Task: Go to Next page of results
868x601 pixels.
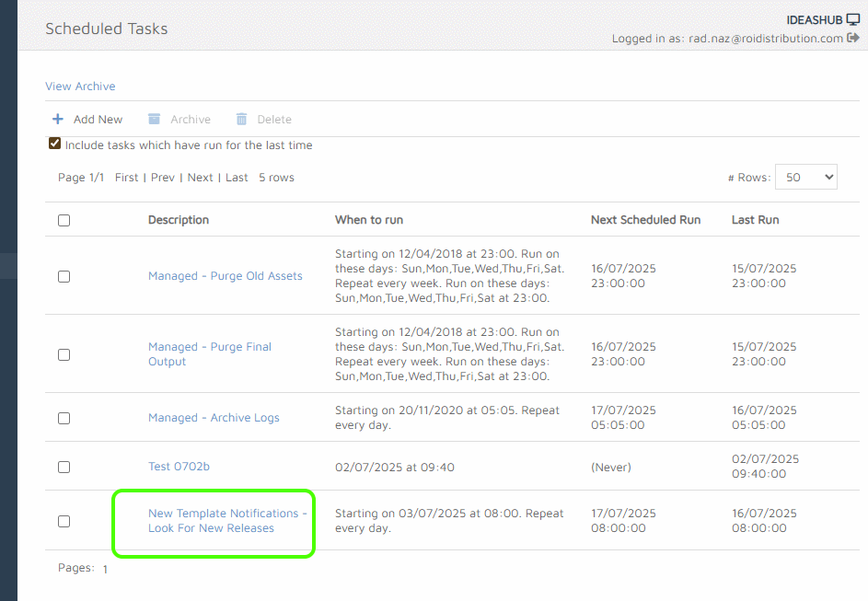Action: (x=200, y=178)
